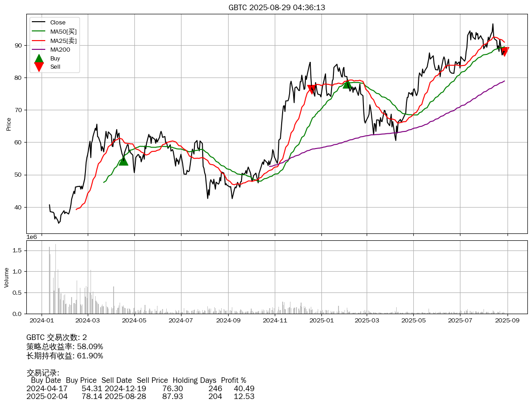Click the February 2025 buy marker
Viewport: 532px width, 405px height.
pos(347,84)
